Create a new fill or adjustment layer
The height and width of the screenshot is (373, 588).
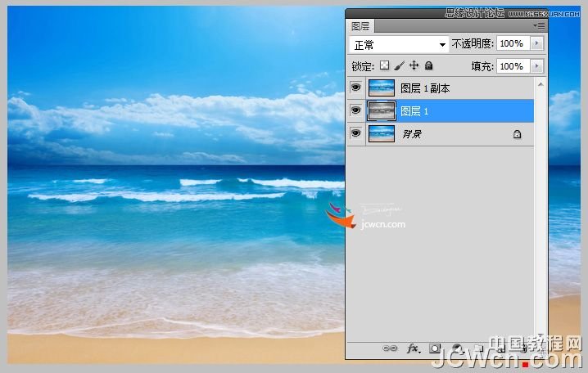pyautogui.click(x=458, y=349)
